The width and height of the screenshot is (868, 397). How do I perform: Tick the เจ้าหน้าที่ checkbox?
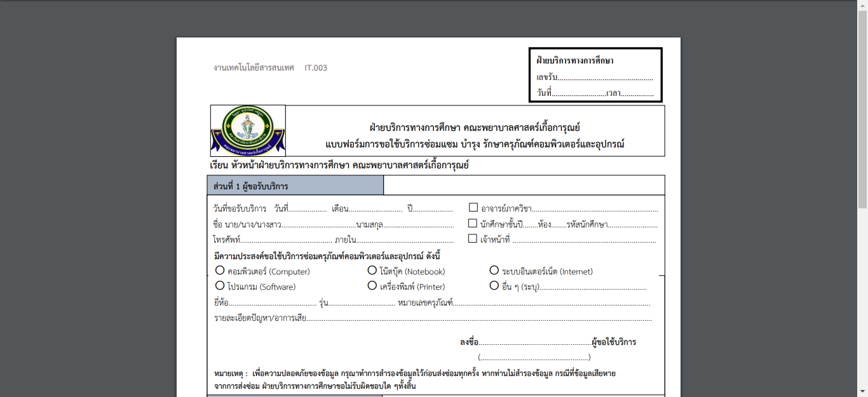point(472,239)
